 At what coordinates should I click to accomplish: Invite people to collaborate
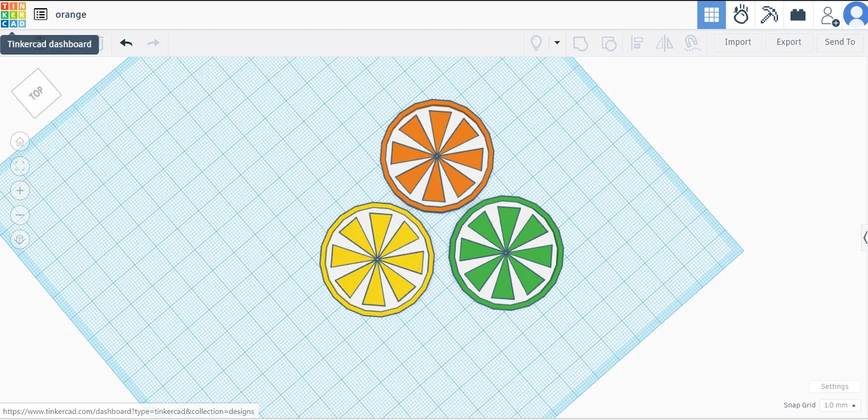point(830,15)
